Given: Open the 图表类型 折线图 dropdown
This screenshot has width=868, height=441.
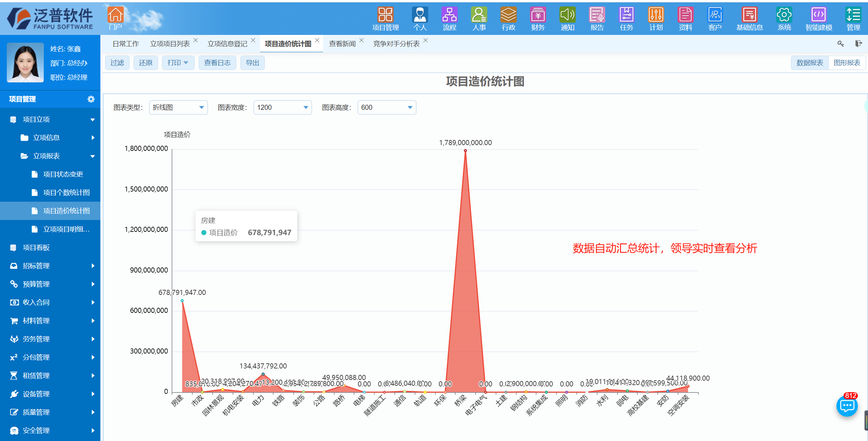Looking at the screenshot, I should 178,107.
